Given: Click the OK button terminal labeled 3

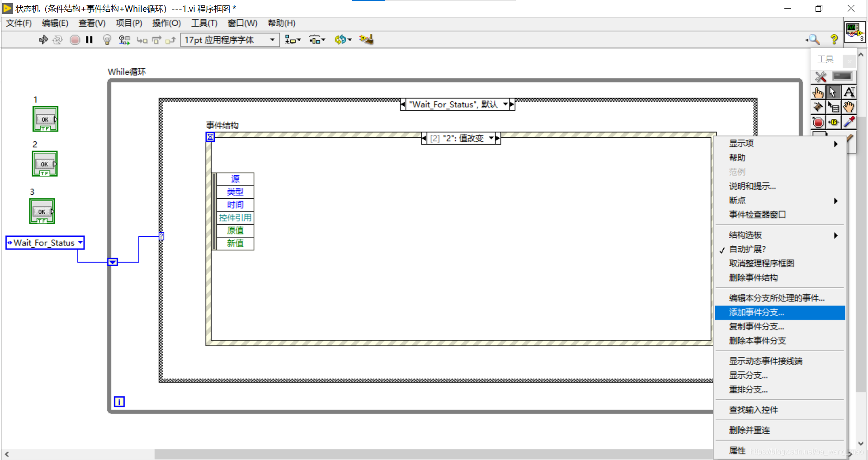Looking at the screenshot, I should tap(42, 211).
